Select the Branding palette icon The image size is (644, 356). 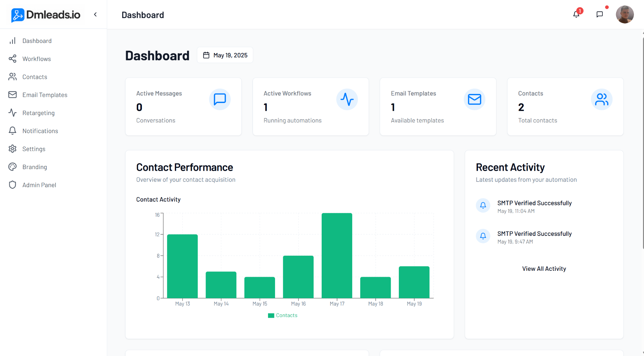(12, 167)
